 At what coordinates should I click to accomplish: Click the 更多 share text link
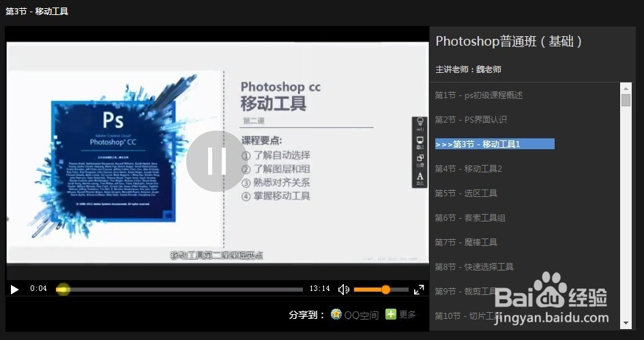tap(407, 314)
